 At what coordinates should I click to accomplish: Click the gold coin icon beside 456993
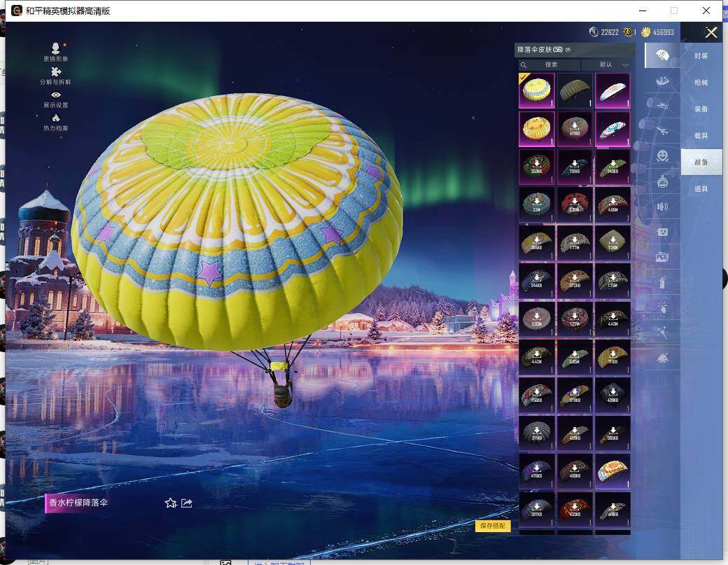pos(645,32)
